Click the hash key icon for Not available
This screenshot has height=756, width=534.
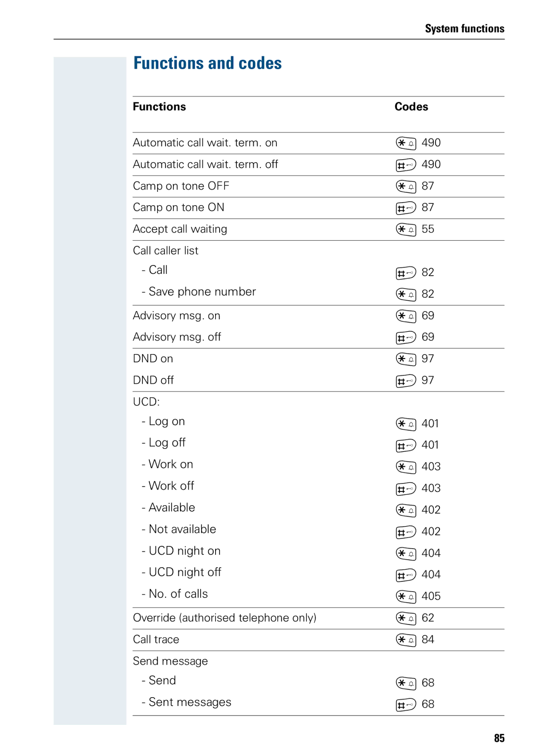coord(405,532)
